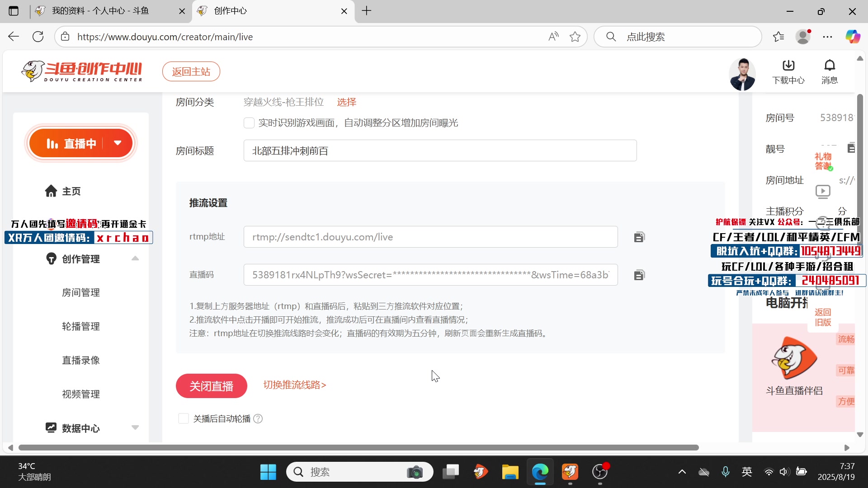Go back in browser

tap(14, 37)
